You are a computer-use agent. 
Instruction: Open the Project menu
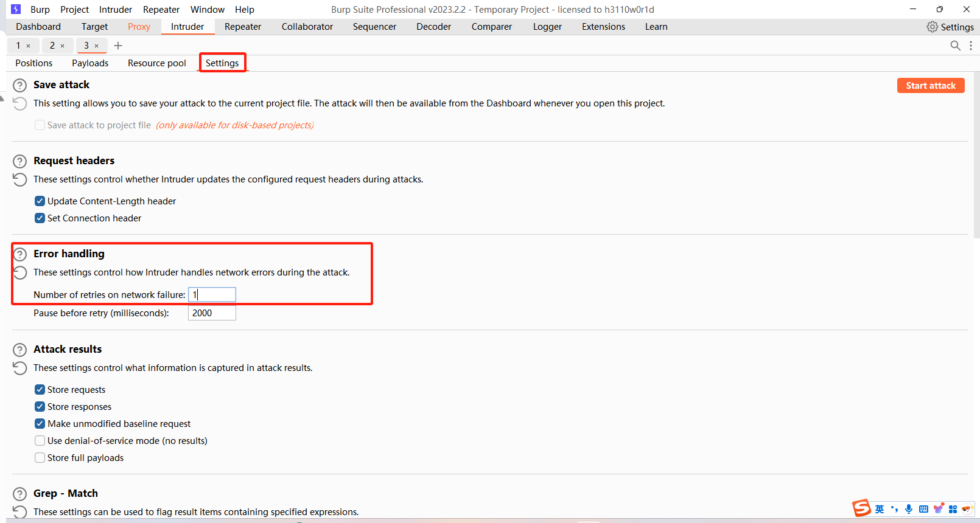pos(74,10)
